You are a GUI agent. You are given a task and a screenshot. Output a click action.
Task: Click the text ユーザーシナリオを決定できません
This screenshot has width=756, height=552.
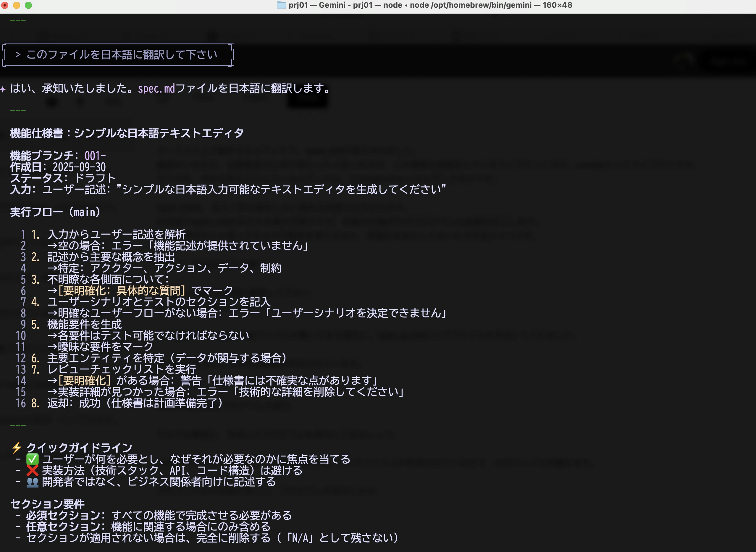pyautogui.click(x=356, y=313)
